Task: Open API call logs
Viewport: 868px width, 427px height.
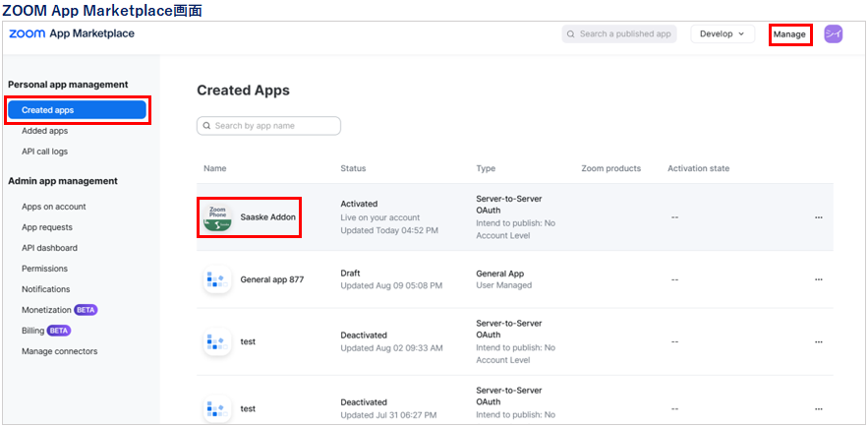Action: pyautogui.click(x=45, y=152)
